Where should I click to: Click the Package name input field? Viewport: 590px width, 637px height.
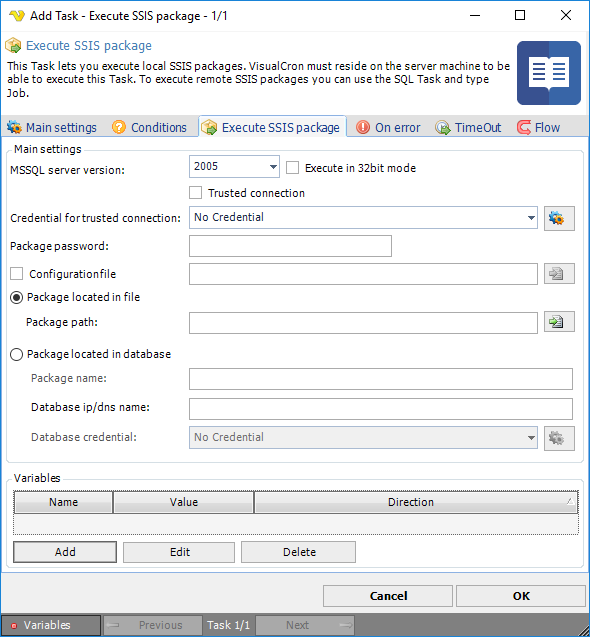(381, 379)
